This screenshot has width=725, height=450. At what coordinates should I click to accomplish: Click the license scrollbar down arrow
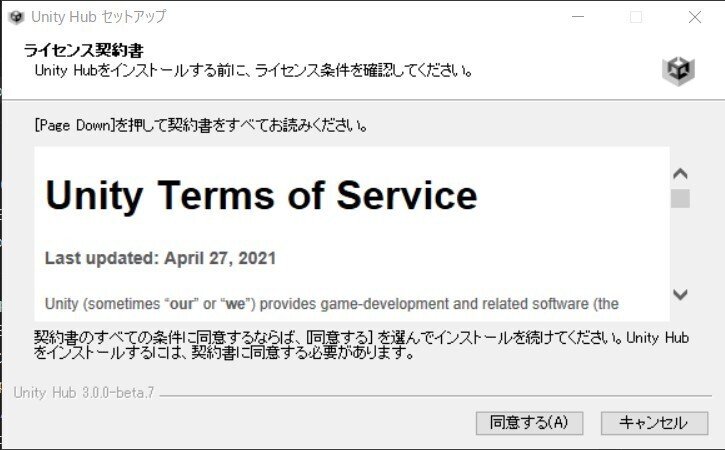click(680, 294)
